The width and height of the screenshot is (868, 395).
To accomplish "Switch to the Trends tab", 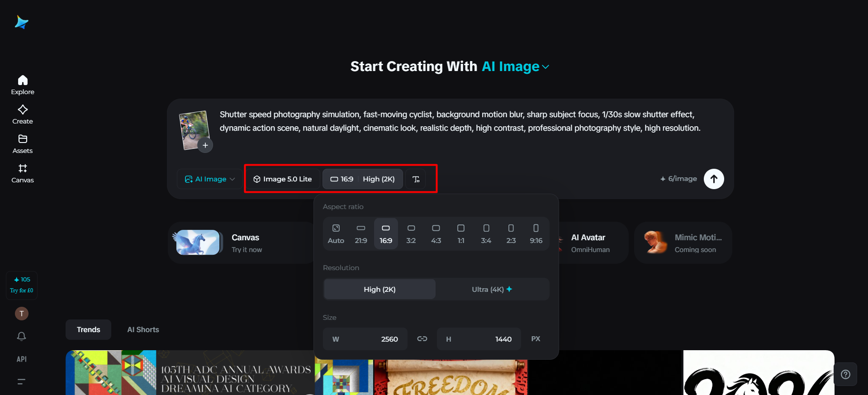I will [x=89, y=329].
